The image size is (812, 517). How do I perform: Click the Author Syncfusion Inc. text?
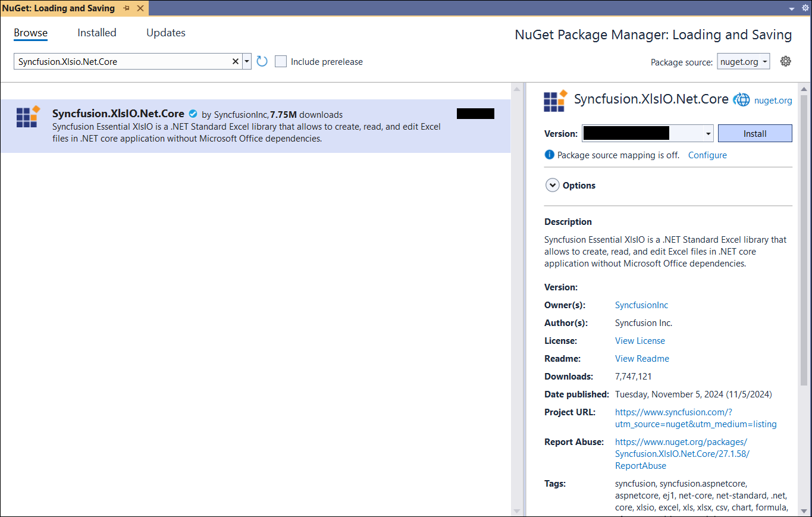pyautogui.click(x=644, y=323)
